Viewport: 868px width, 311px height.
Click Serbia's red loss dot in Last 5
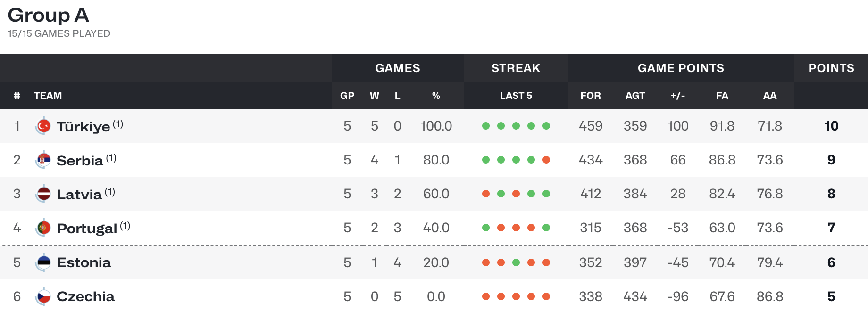click(x=546, y=160)
